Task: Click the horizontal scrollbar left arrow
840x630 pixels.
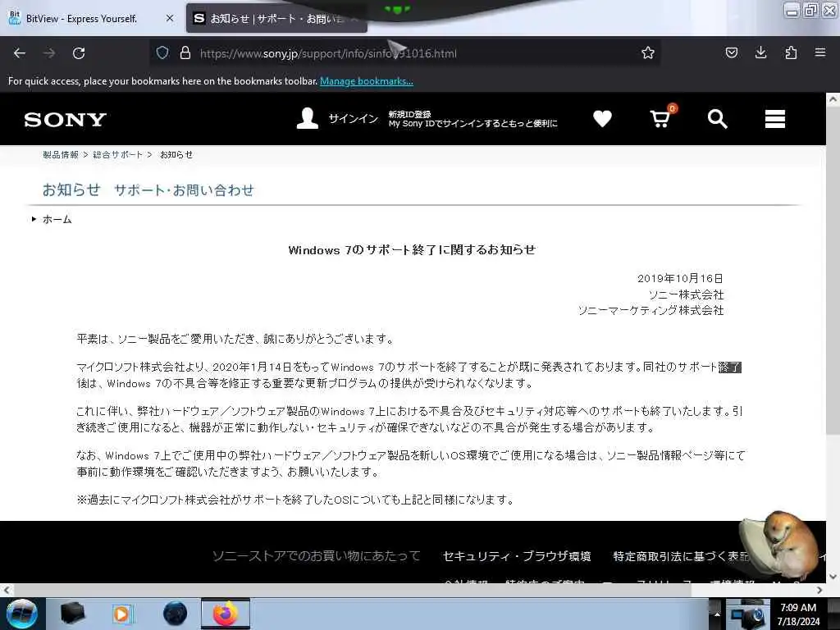Action: coord(7,590)
